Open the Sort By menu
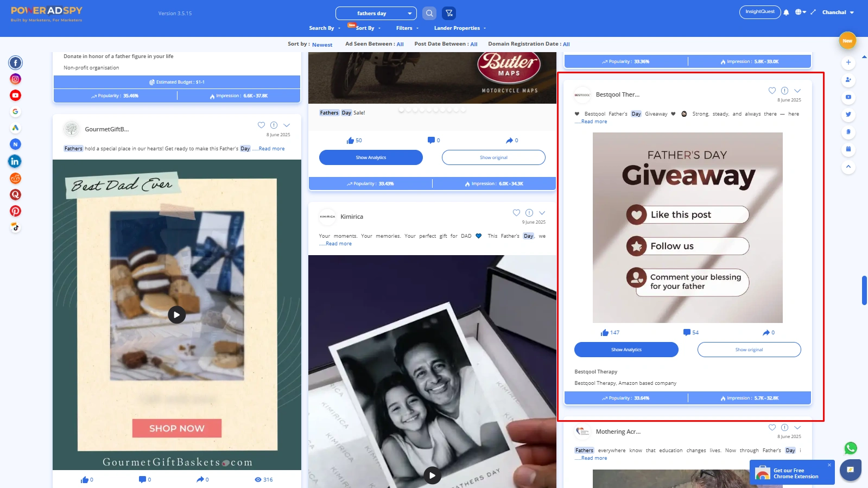This screenshot has height=488, width=868. point(368,28)
